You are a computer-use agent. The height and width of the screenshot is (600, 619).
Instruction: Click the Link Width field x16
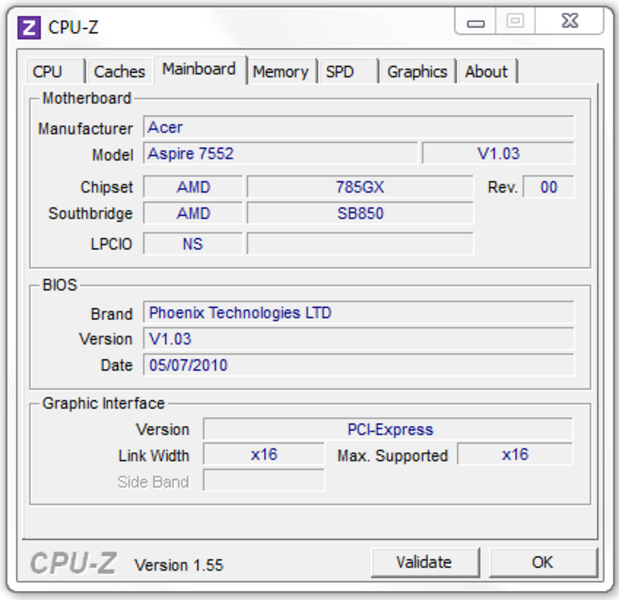pyautogui.click(x=264, y=454)
